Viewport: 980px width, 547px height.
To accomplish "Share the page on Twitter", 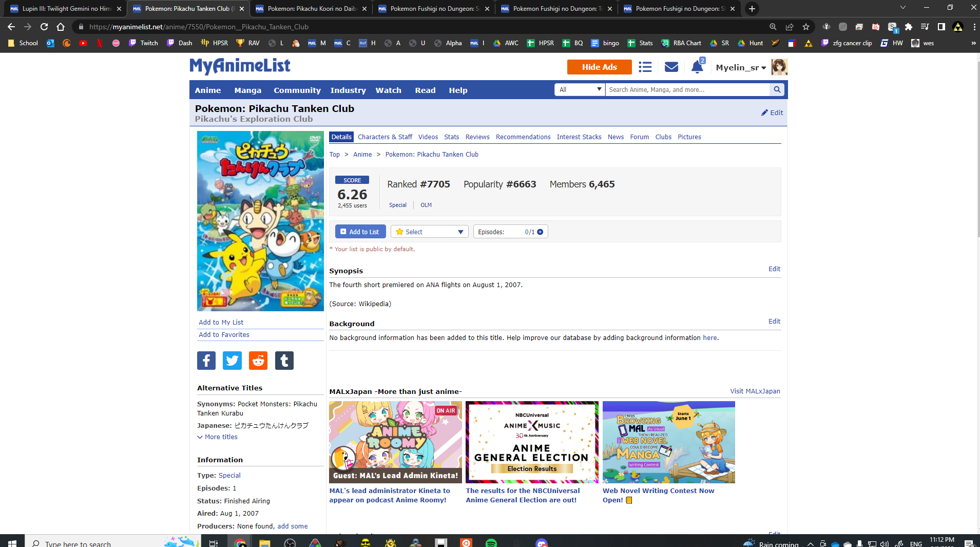I will coord(232,361).
